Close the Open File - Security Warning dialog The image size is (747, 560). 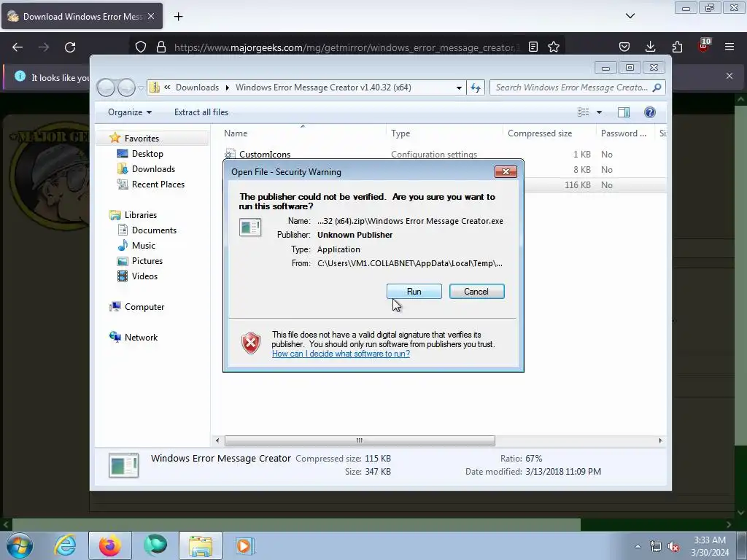[x=506, y=172]
